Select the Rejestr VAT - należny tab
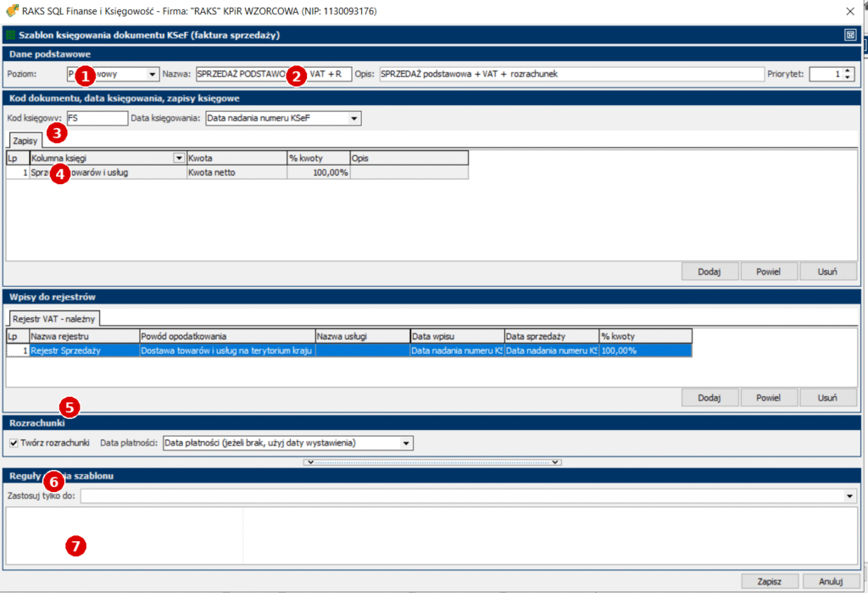The image size is (868, 593). 55,319
